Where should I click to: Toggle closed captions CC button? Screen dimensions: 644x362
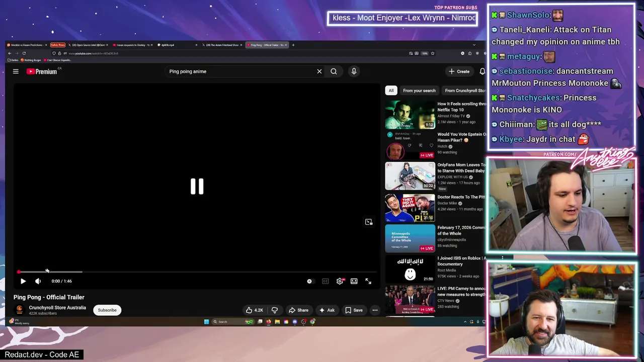pyautogui.click(x=326, y=281)
